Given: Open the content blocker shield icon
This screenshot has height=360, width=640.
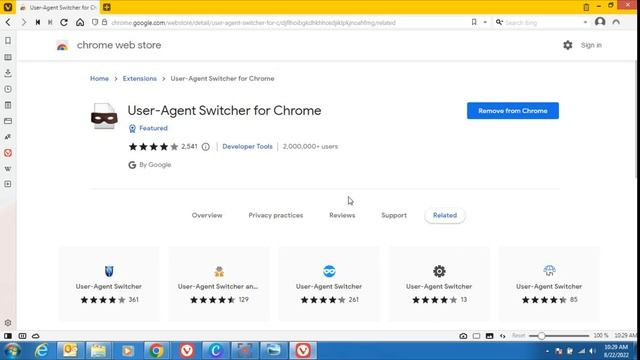Looking at the screenshot, I should click(95, 22).
